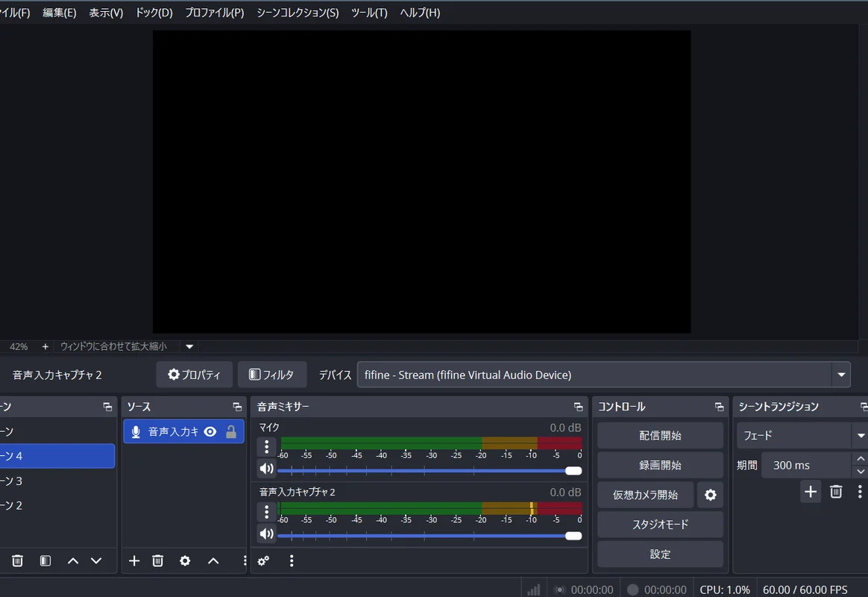The image size is (868, 597).
Task: Click the zoom in plus icon
Action: pos(45,347)
